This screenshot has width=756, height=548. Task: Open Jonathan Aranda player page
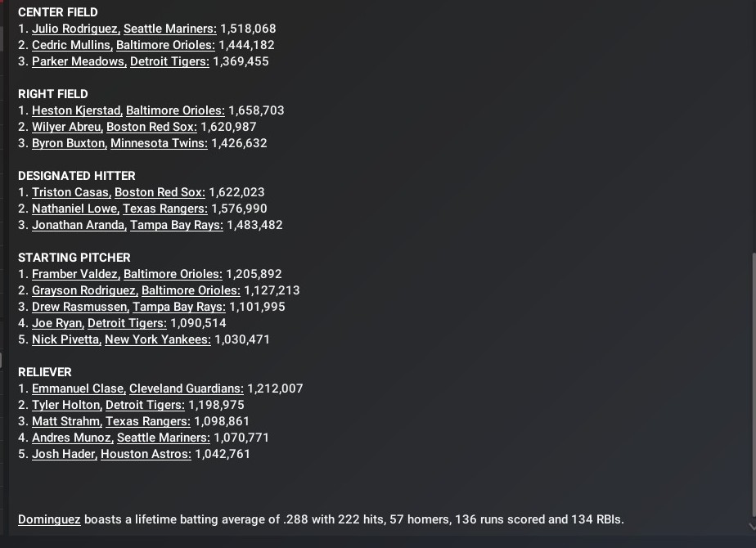pyautogui.click(x=79, y=225)
